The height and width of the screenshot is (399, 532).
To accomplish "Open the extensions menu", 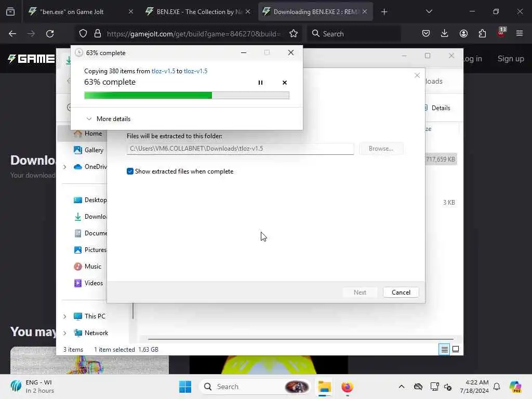I will click(482, 34).
